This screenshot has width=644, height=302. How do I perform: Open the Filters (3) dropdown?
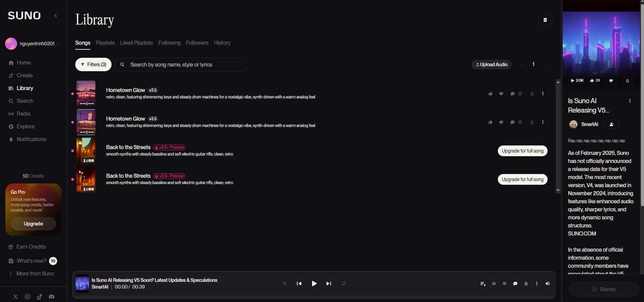93,65
